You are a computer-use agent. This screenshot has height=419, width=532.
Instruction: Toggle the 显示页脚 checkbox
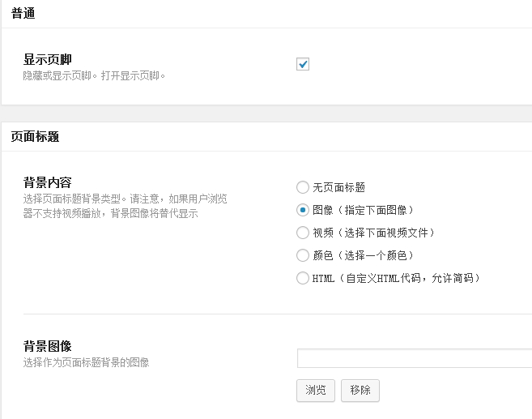click(x=303, y=64)
